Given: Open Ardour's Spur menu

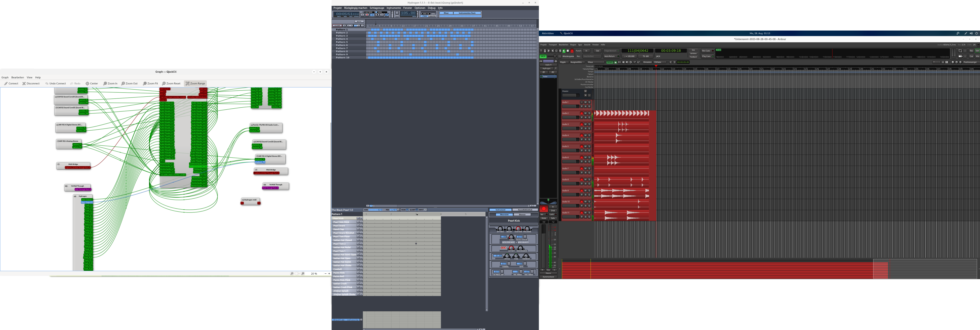Looking at the screenshot, I should click(x=580, y=45).
